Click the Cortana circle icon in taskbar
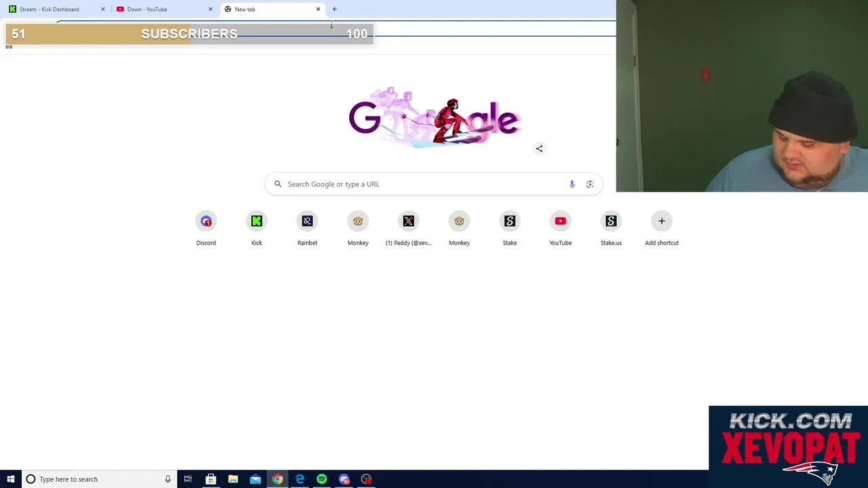Image resolution: width=868 pixels, height=488 pixels. tap(31, 479)
